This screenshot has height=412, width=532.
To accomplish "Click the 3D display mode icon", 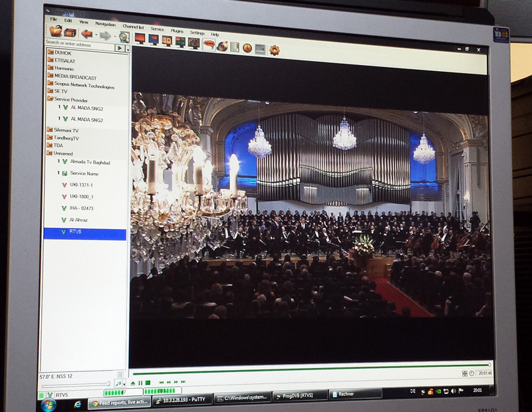I will tap(166, 41).
